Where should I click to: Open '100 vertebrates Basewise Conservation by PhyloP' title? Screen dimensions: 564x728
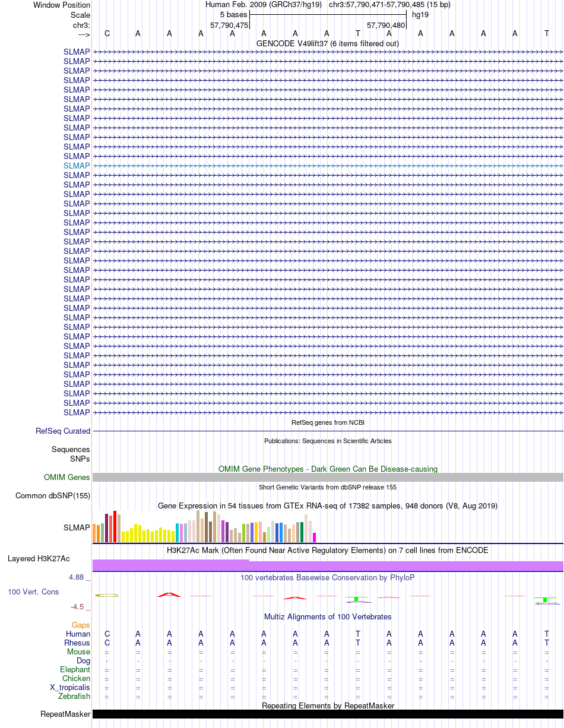pyautogui.click(x=328, y=577)
